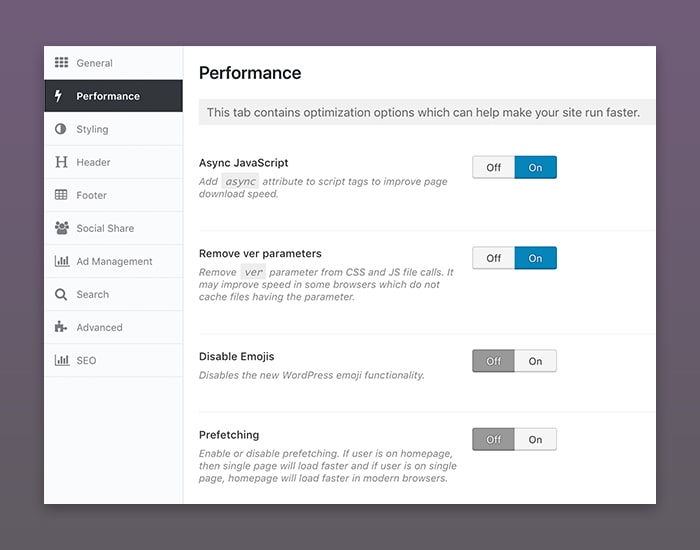Click the Styling half-circle contrast icon
The height and width of the screenshot is (550, 700).
coord(61,129)
